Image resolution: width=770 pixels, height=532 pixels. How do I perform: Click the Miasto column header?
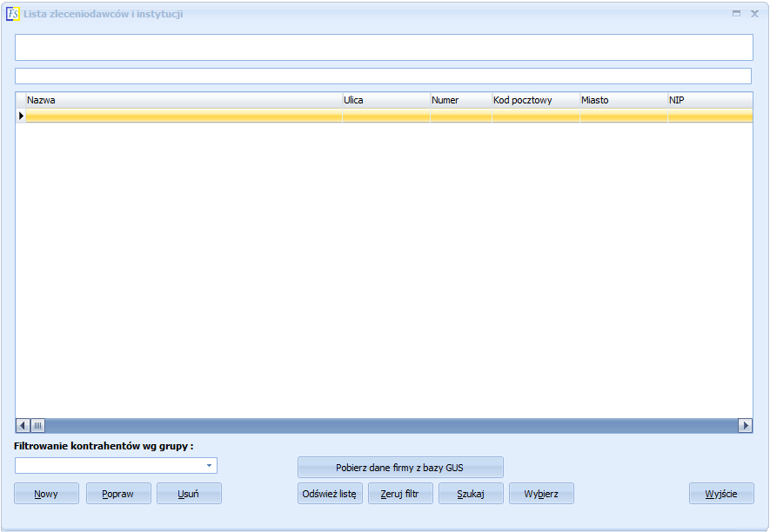[624, 100]
